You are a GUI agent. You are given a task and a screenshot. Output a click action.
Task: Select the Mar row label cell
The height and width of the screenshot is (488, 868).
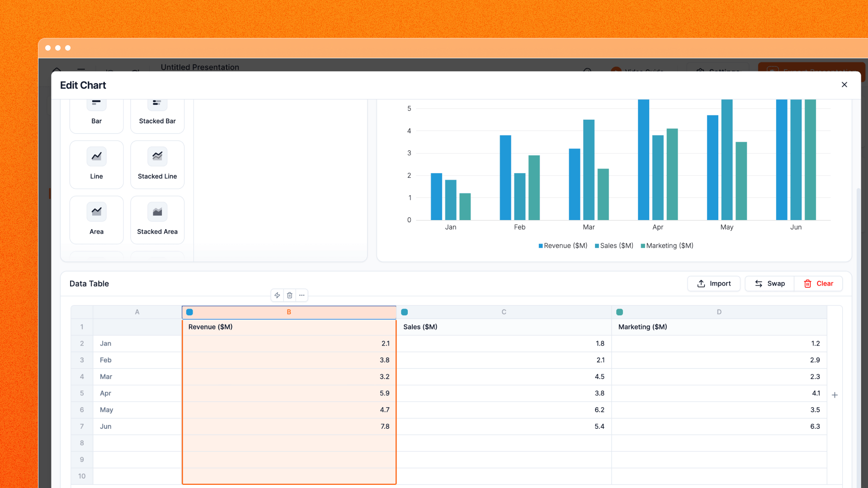click(x=137, y=377)
